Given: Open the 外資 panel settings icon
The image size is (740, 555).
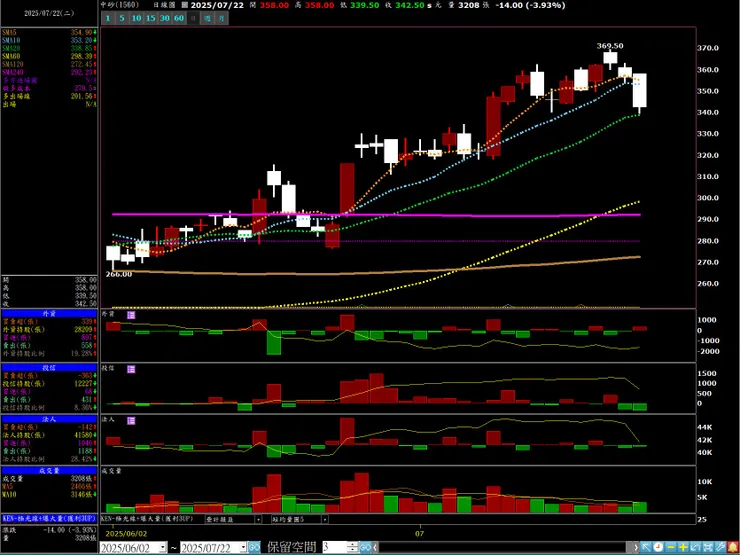Looking at the screenshot, I should [x=131, y=315].
